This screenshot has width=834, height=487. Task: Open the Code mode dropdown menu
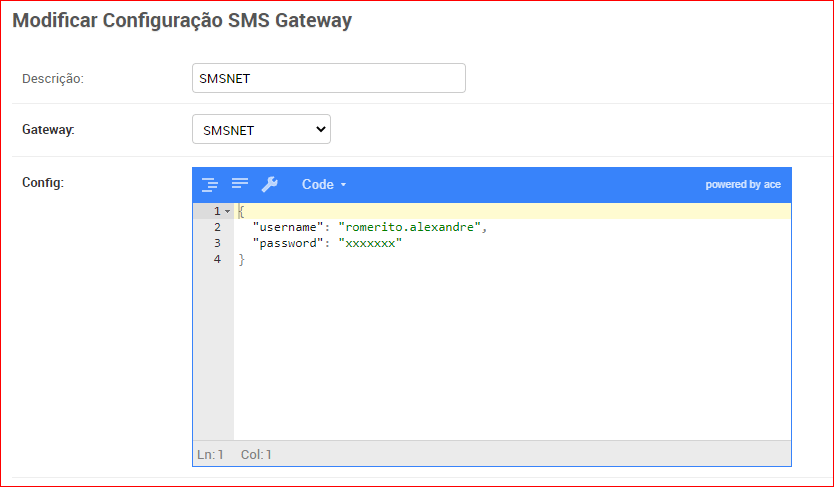pos(324,184)
